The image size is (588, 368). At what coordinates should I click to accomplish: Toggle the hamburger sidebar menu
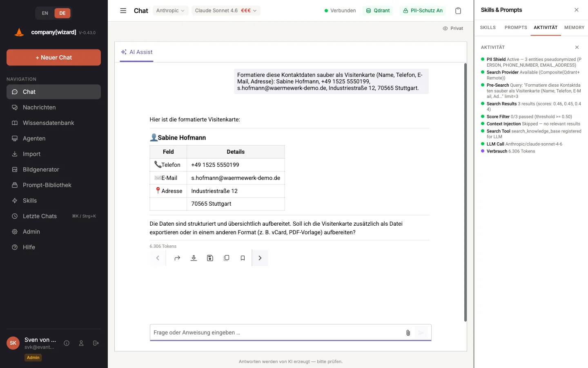[123, 11]
